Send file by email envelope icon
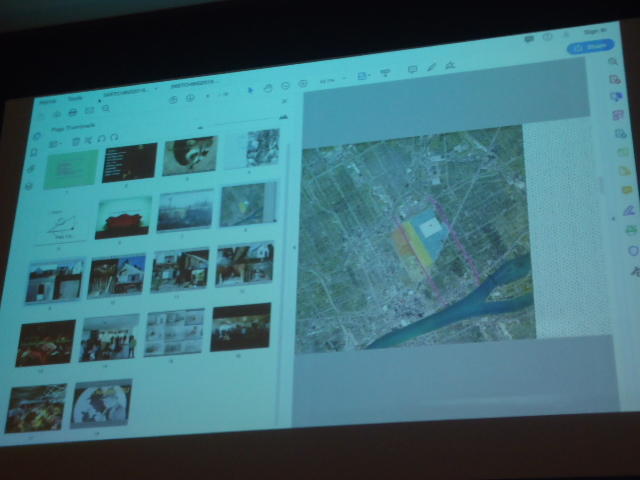 coord(89,110)
